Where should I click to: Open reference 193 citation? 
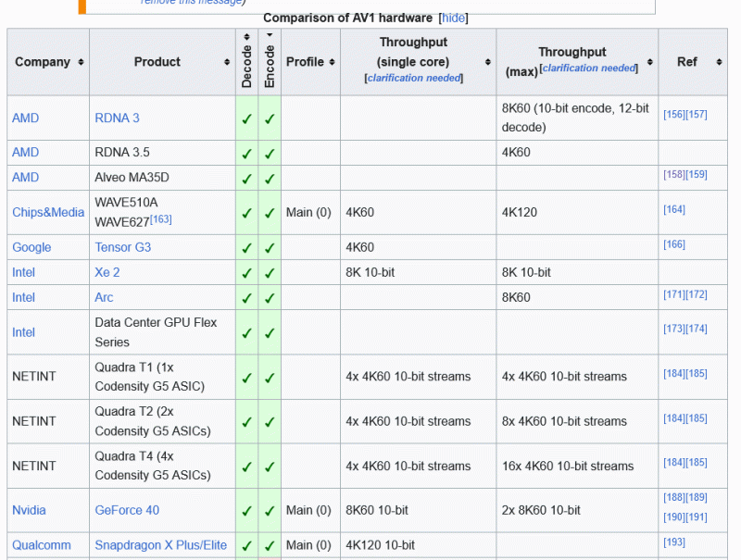pos(674,542)
